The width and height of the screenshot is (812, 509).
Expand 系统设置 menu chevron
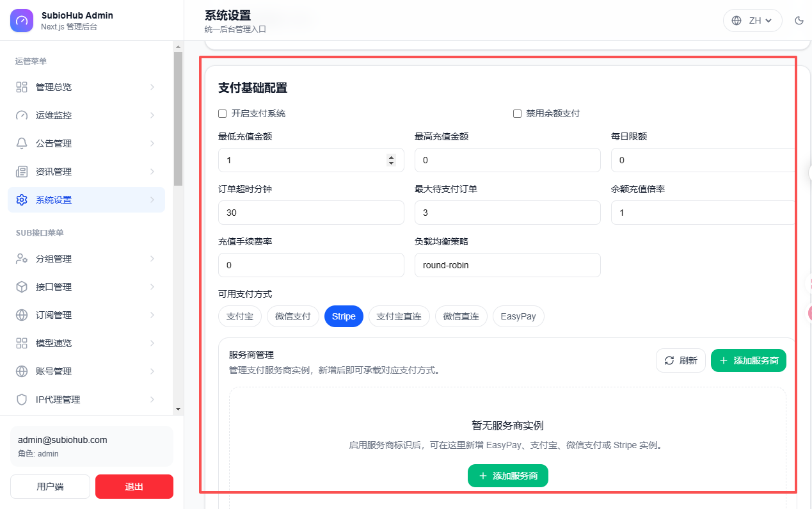click(x=152, y=200)
